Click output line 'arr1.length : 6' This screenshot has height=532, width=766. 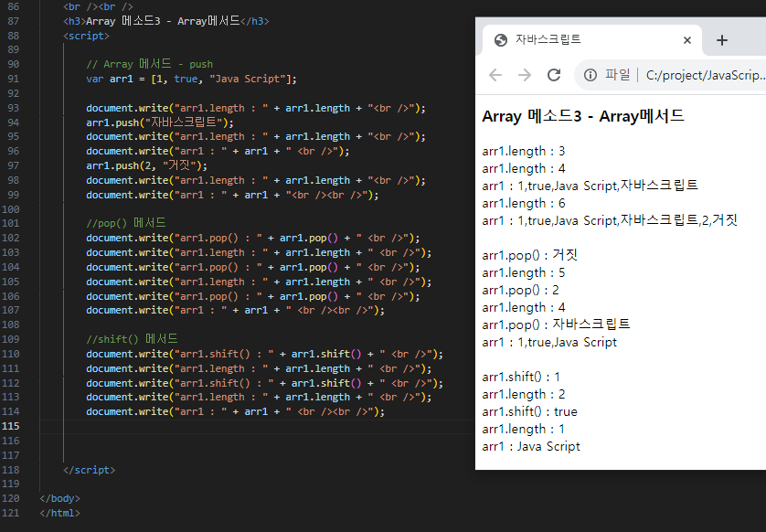pos(524,203)
